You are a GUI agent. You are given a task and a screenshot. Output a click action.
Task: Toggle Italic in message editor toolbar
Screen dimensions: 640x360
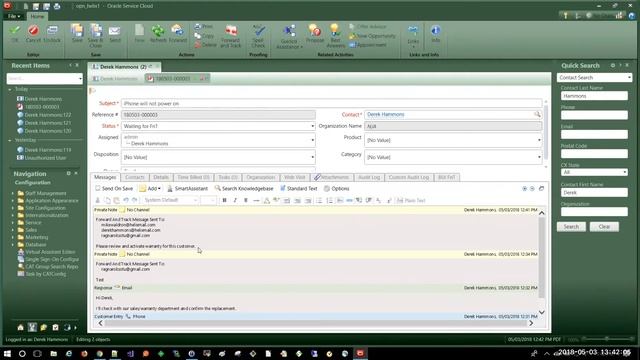coord(235,200)
